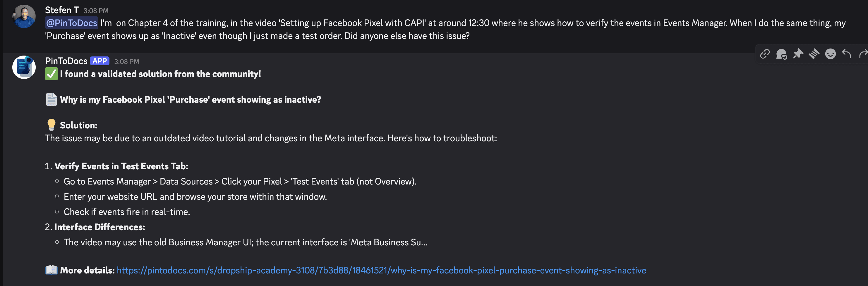
Task: Copy message link using the chain icon
Action: pos(765,54)
